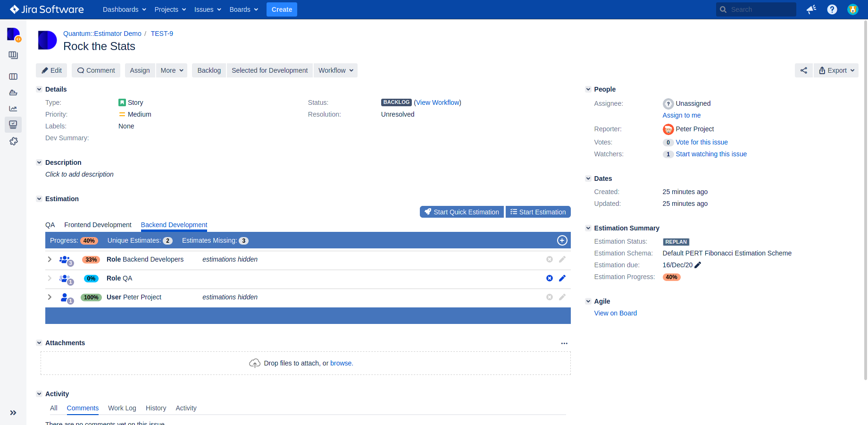The width and height of the screenshot is (868, 425).
Task: Click the plus circle to add estimator
Action: pyautogui.click(x=562, y=240)
